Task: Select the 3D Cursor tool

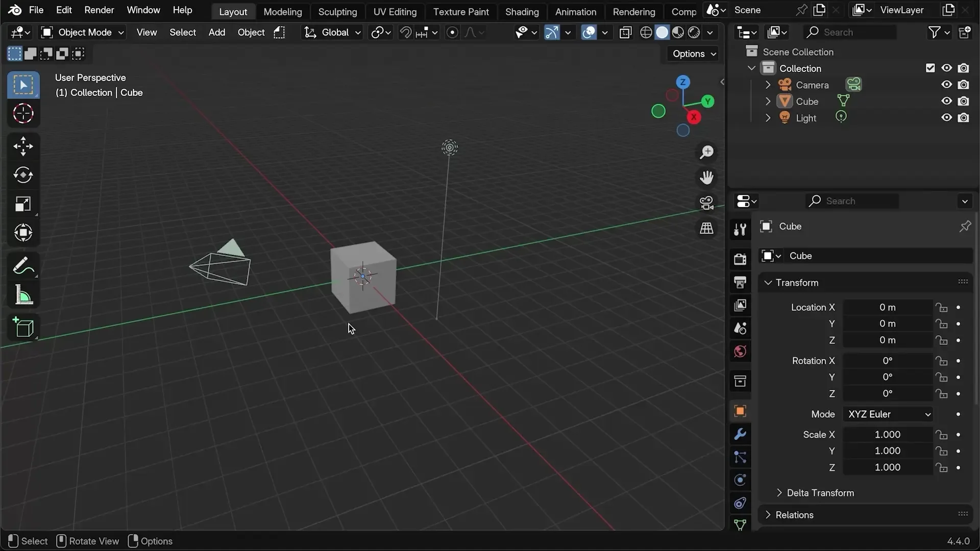Action: point(23,113)
